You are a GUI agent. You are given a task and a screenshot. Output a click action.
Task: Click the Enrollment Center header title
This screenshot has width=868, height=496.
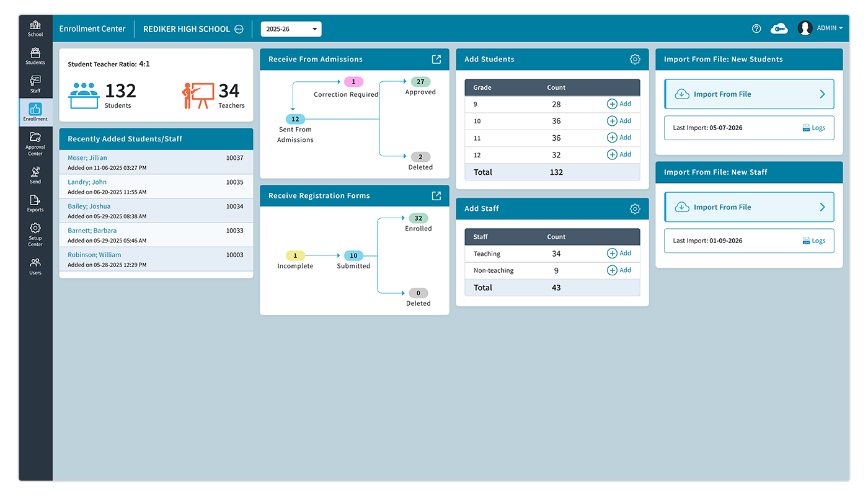tap(92, 29)
